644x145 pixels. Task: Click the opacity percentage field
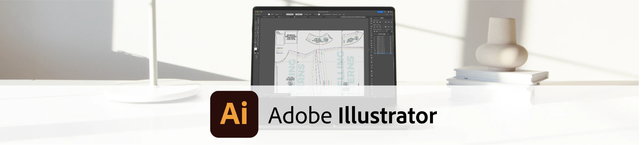tap(311, 14)
